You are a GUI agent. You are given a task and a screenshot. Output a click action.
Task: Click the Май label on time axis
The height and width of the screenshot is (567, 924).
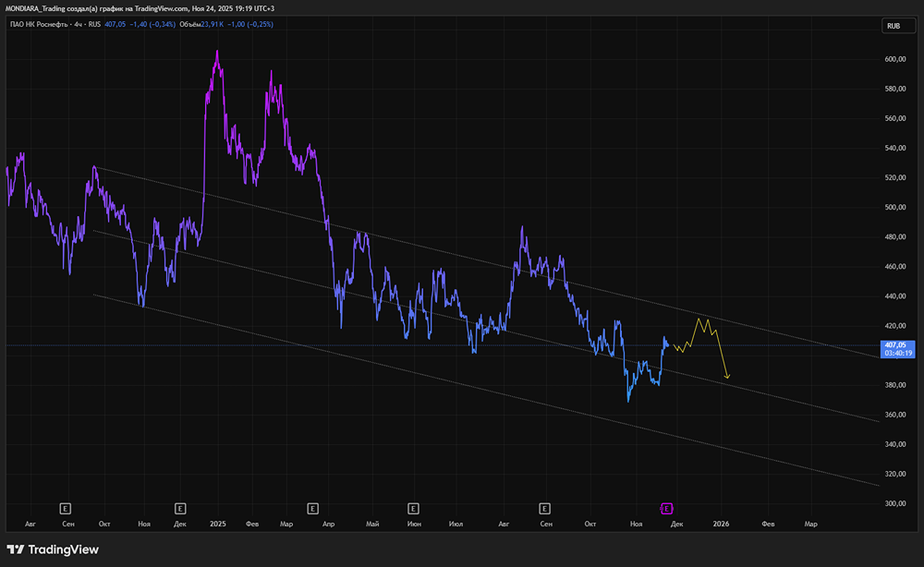pyautogui.click(x=372, y=524)
